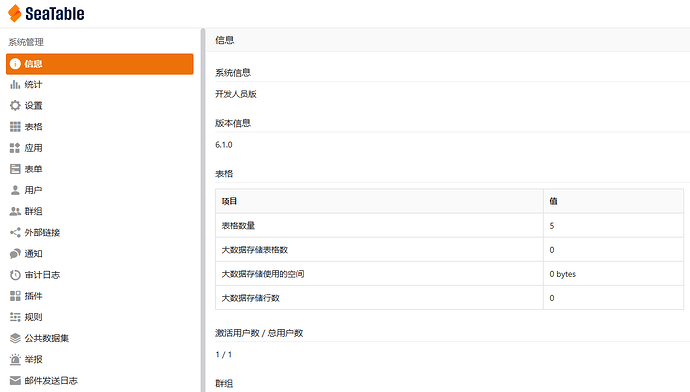
Task: Open the 审计日志 clock icon
Action: pyautogui.click(x=15, y=275)
